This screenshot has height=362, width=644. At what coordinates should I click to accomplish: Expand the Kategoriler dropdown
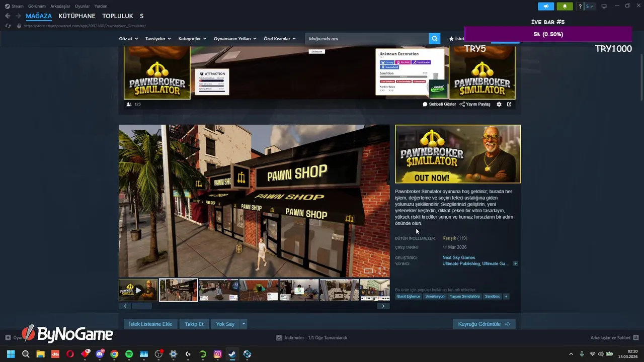(x=192, y=39)
